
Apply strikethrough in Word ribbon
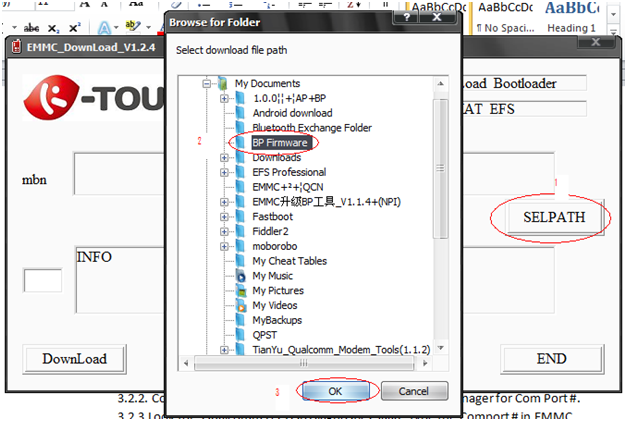click(31, 28)
